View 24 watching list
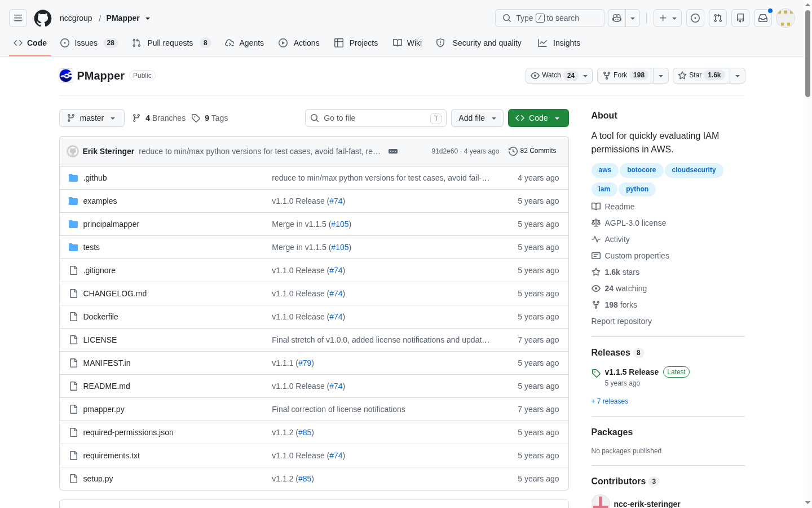This screenshot has height=508, width=812. click(619, 288)
